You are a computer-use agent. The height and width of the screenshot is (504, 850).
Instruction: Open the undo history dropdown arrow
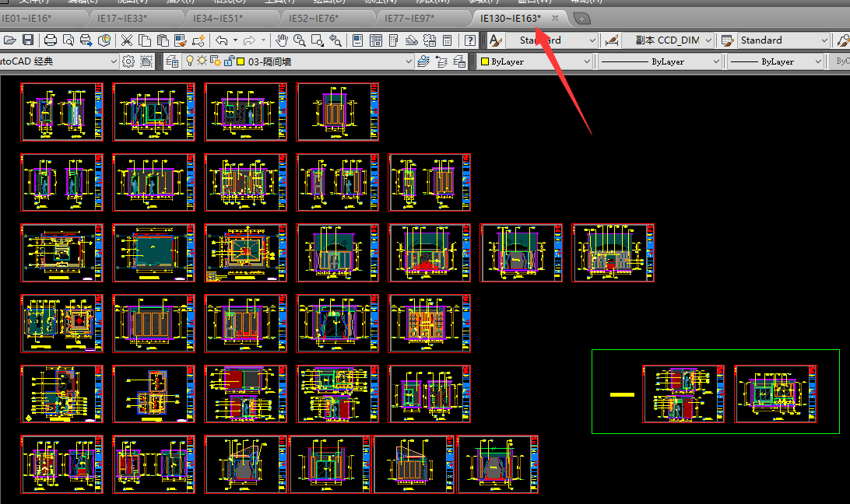pos(235,40)
